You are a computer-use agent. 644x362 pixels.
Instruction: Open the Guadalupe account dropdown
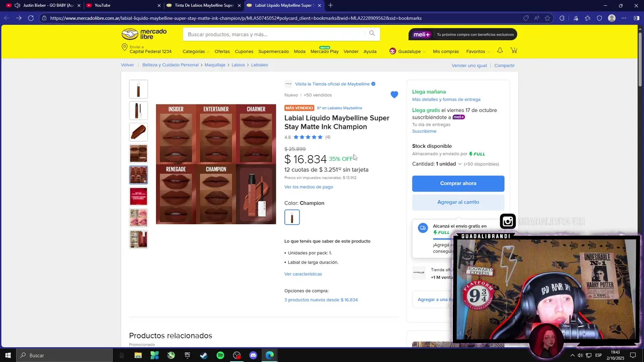pyautogui.click(x=407, y=51)
